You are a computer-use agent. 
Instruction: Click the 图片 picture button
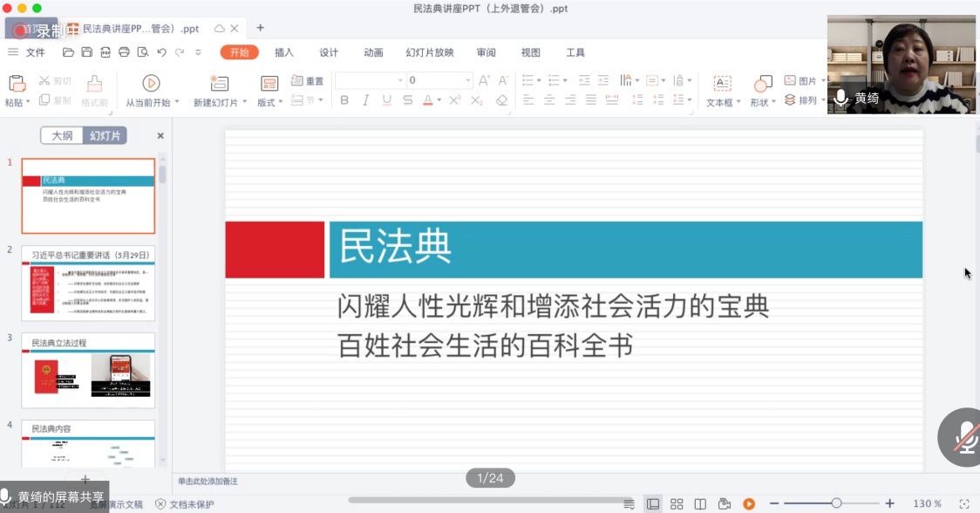point(801,81)
